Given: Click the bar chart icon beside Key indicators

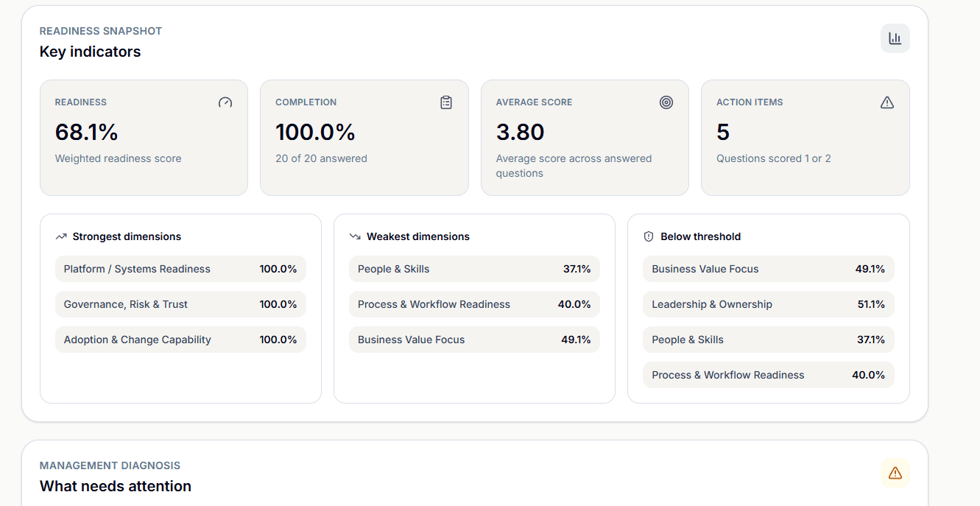Looking at the screenshot, I should click(895, 38).
